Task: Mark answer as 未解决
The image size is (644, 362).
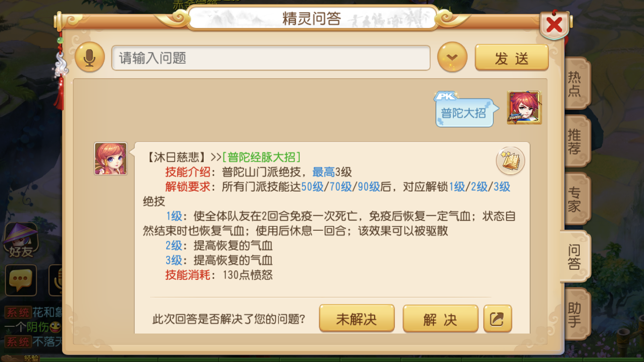Action: 357,319
